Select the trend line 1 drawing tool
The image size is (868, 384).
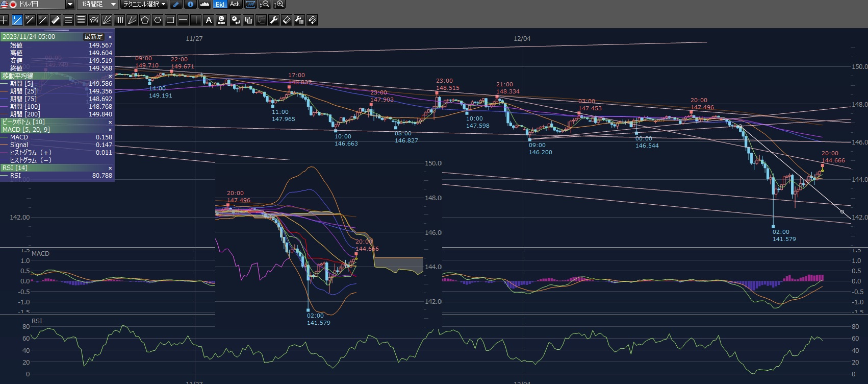pyautogui.click(x=17, y=20)
